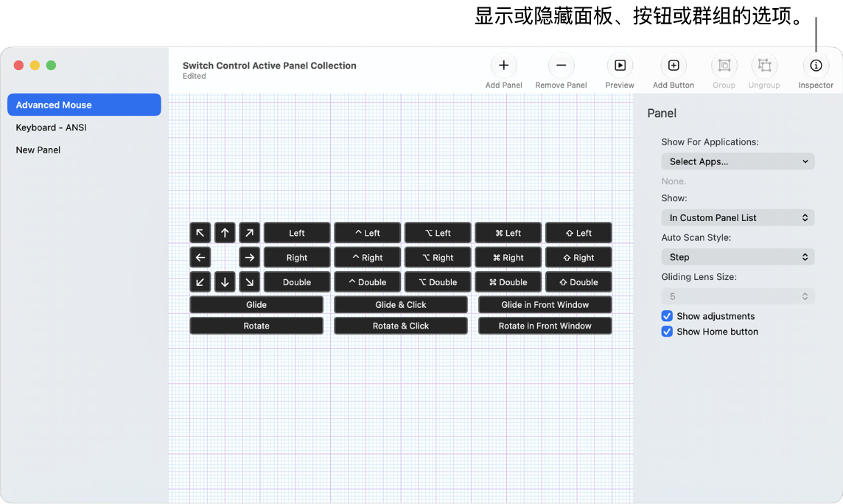Viewport: 843px width, 504px height.
Task: Select the plain Right button
Action: 297,257
